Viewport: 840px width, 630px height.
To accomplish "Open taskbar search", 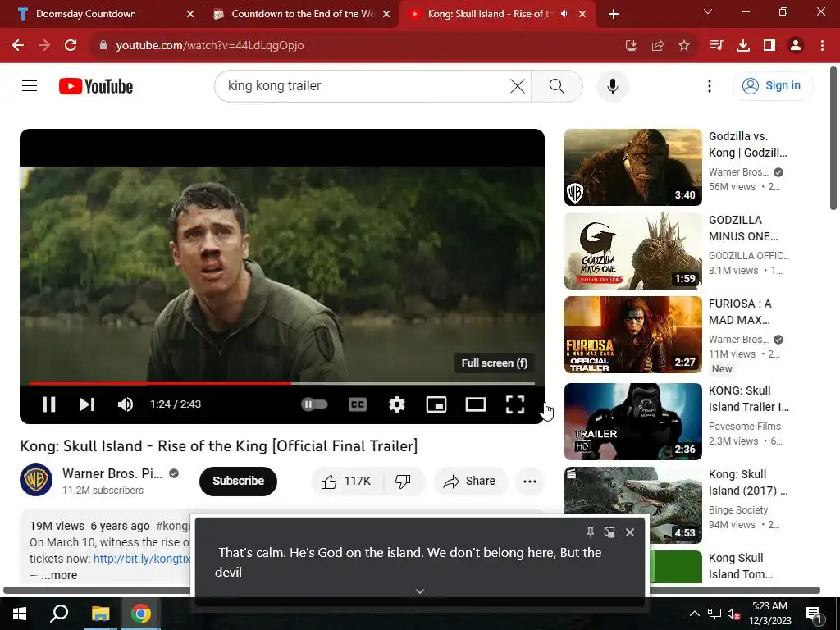I will click(59, 614).
